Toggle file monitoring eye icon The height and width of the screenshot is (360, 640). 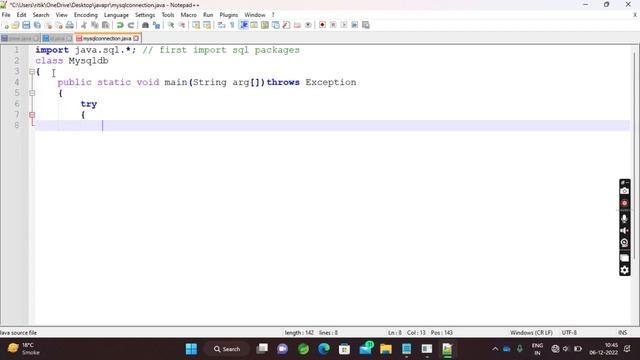pos(308,25)
